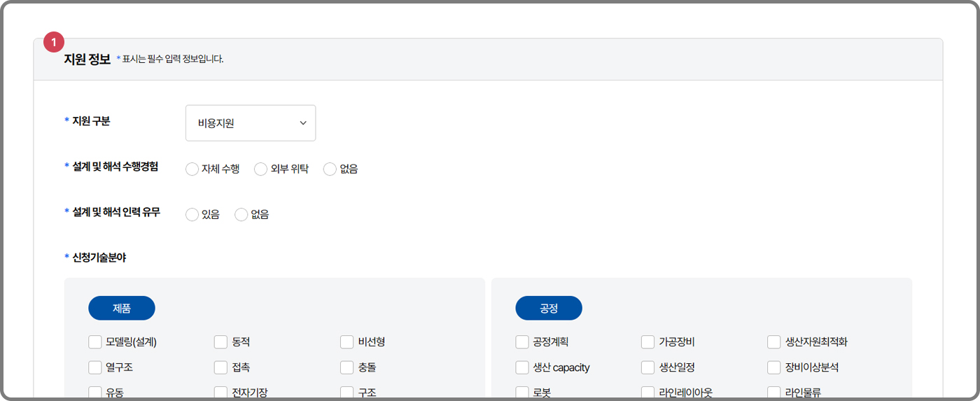Enable the 비선형 checkbox
Screen dimensions: 980x401
(x=346, y=342)
